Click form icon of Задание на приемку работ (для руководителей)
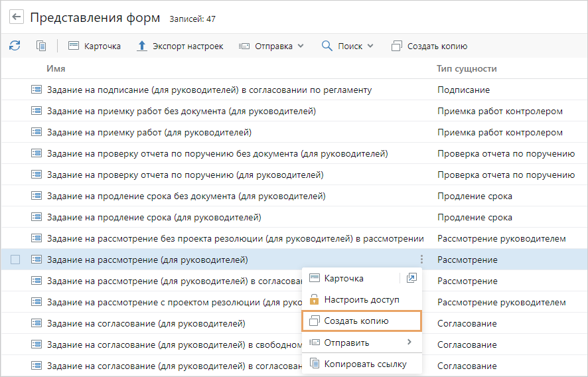The width and height of the screenshot is (588, 377). [37, 132]
